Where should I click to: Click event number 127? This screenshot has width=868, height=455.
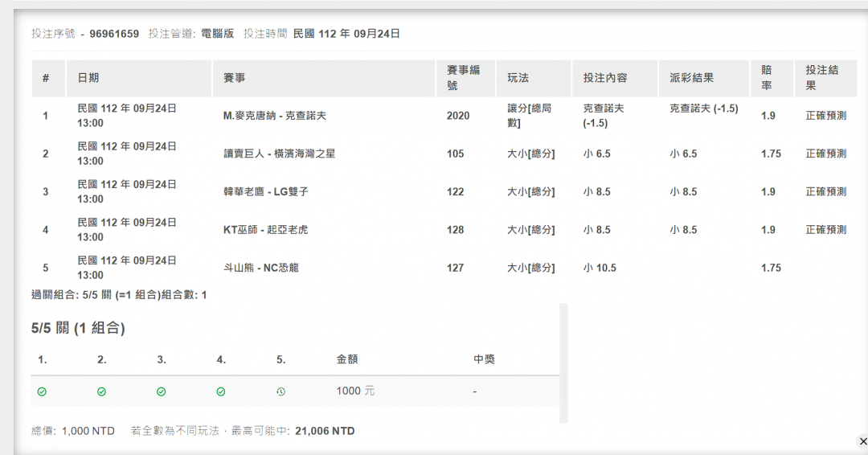pyautogui.click(x=456, y=268)
